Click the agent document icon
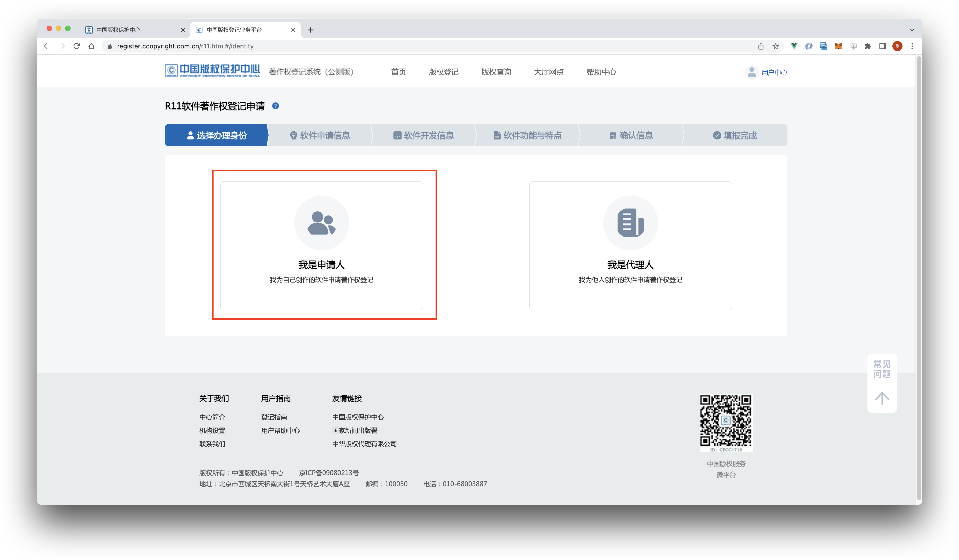This screenshot has height=560, width=959. 630,223
